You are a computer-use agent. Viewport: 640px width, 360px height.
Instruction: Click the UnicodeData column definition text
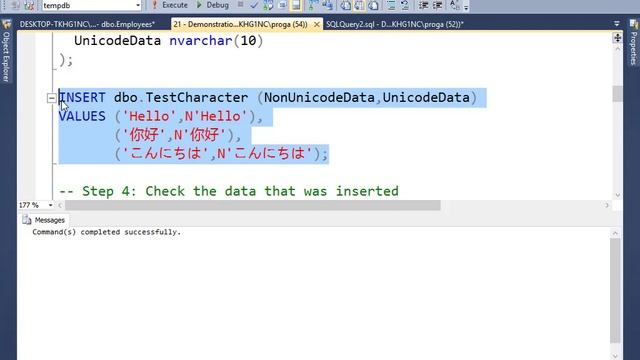(x=118, y=40)
